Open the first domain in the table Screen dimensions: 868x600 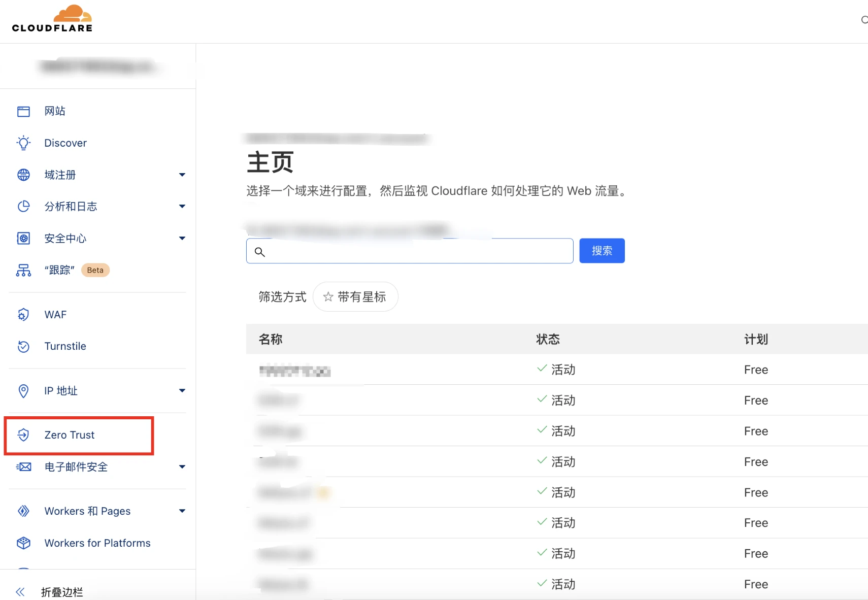coord(295,371)
